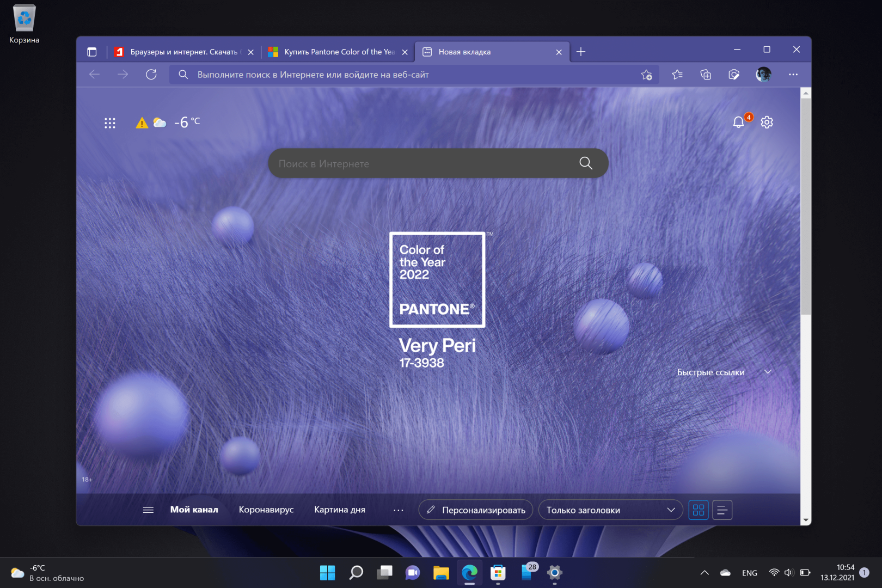Open Settings gear on the taskbar

click(x=554, y=573)
